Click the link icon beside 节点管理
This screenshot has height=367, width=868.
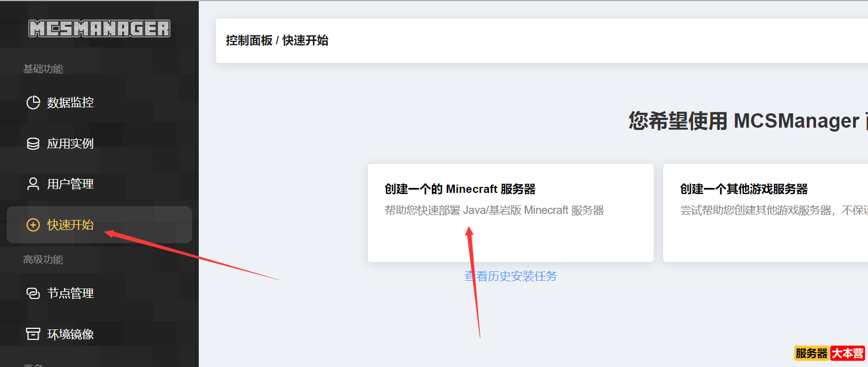[x=33, y=293]
